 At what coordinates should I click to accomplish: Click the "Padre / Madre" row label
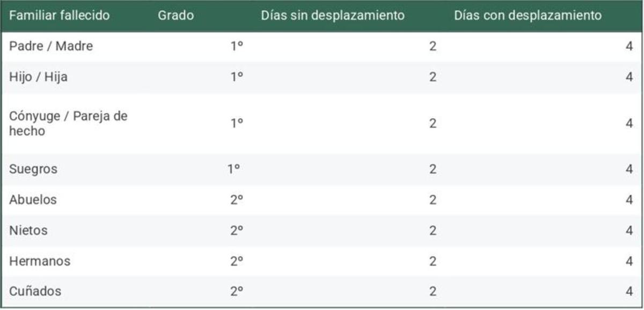click(x=51, y=46)
